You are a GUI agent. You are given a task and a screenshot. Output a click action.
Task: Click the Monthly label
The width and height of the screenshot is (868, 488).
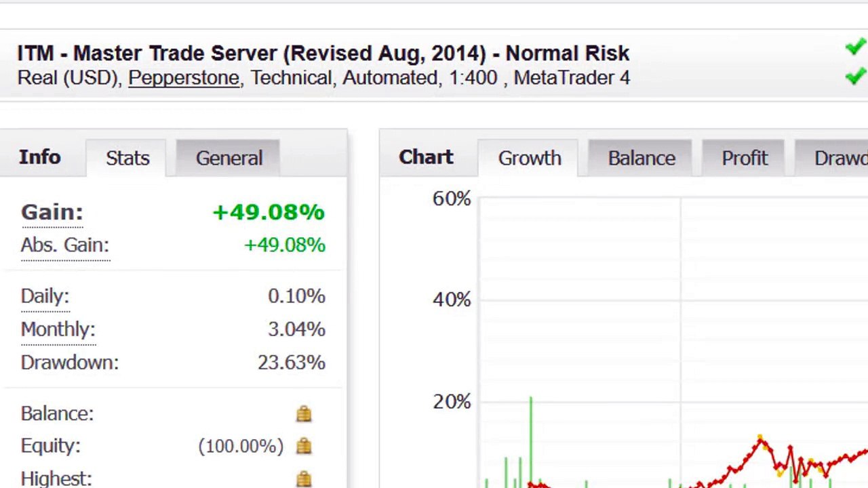(x=58, y=329)
